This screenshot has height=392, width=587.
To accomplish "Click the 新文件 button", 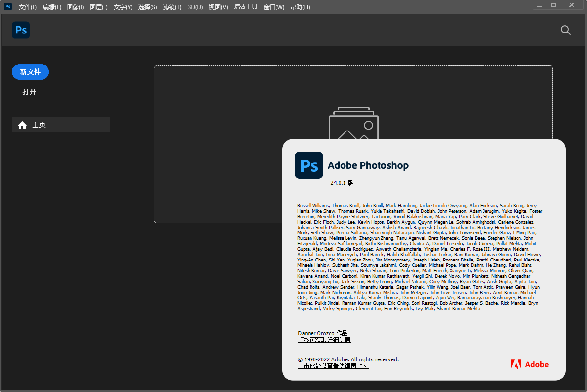I will tap(31, 72).
